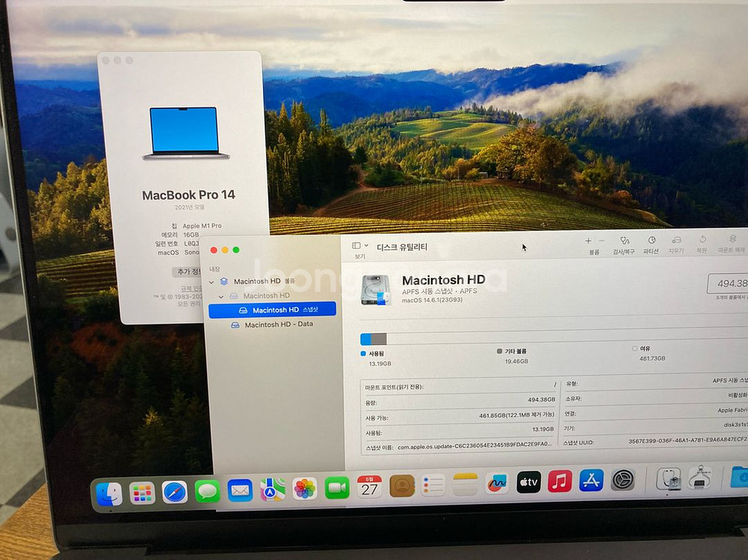Click the 디스크 유틸리티 window title
748x560 pixels.
click(402, 247)
